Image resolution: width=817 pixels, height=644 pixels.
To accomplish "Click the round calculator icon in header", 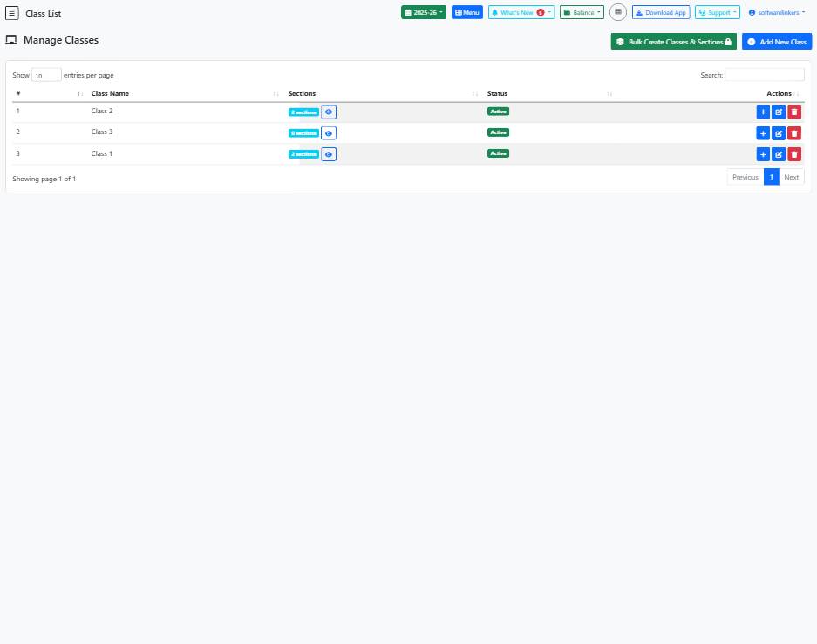I will [x=617, y=12].
